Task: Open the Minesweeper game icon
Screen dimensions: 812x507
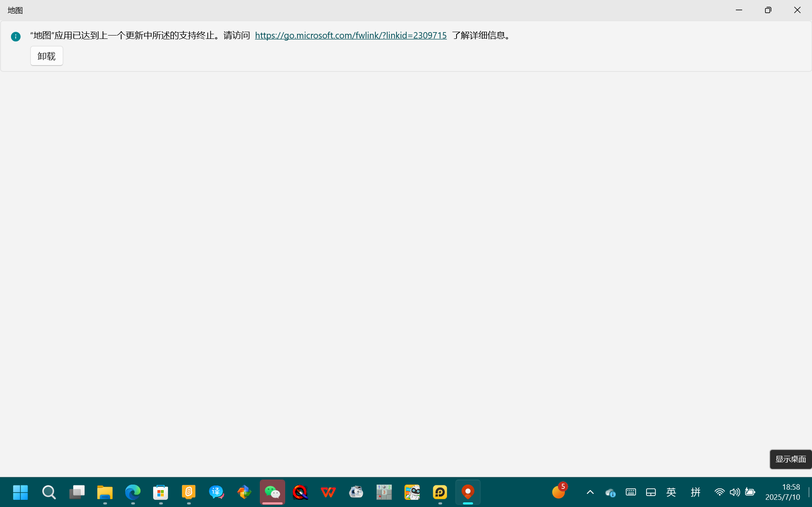Action: [x=384, y=492]
